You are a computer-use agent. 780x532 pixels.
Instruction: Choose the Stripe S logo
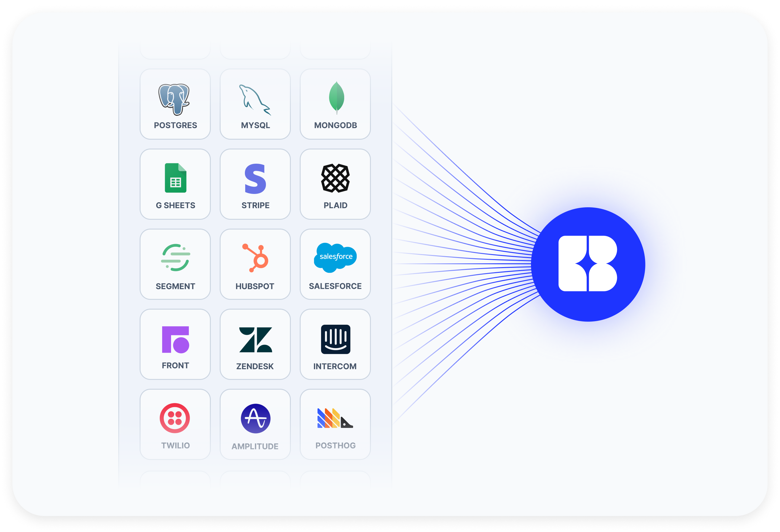255,179
